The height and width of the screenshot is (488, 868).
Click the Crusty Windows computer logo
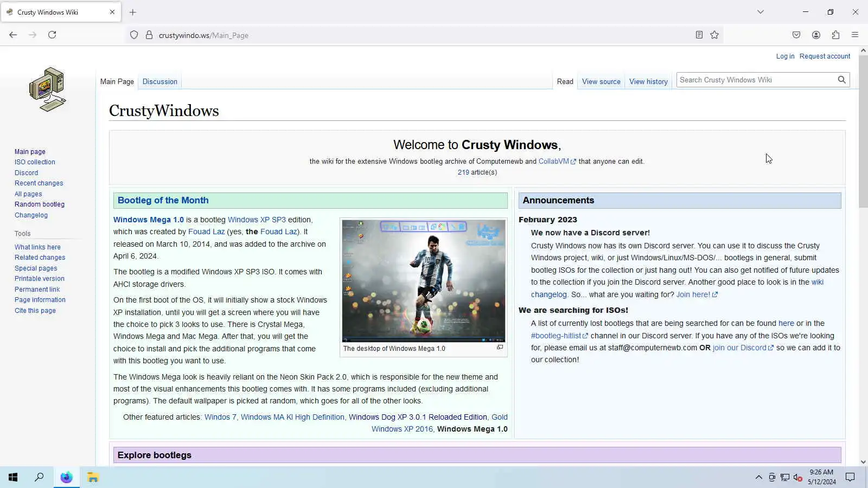48,89
